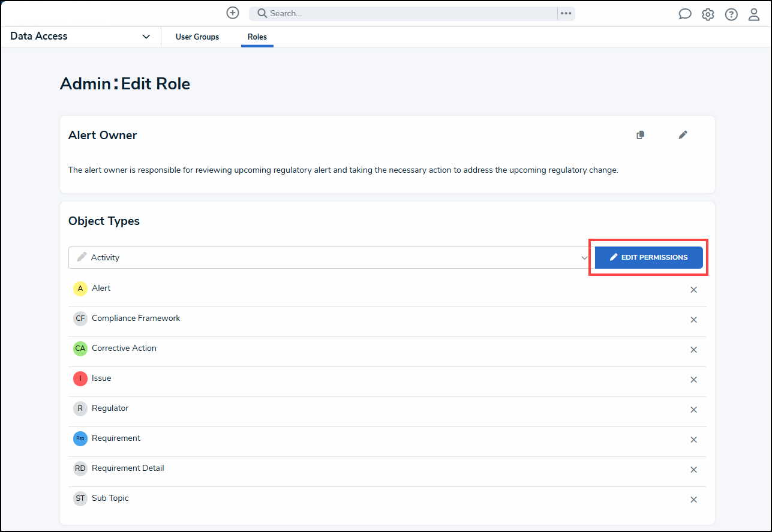Viewport: 772px width, 532px height.
Task: Open the three-dot search options
Action: click(566, 13)
